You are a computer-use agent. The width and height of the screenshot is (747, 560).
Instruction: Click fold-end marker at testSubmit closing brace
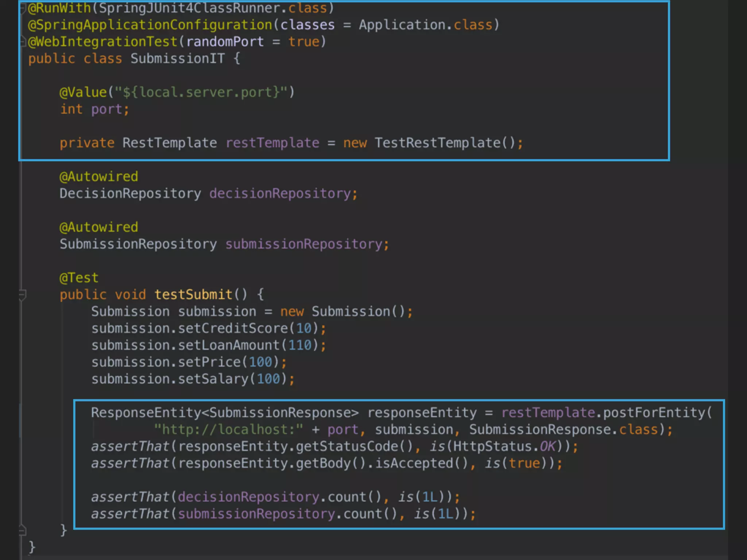click(22, 530)
